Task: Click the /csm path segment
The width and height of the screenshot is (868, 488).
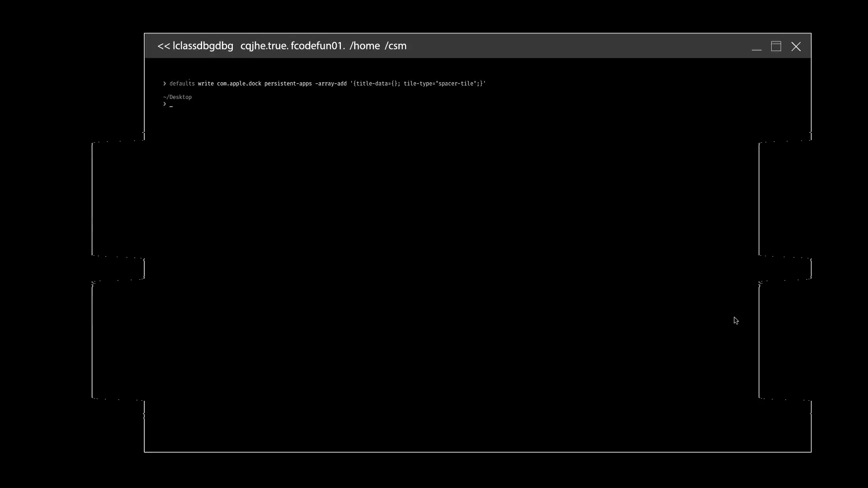Action: (396, 46)
